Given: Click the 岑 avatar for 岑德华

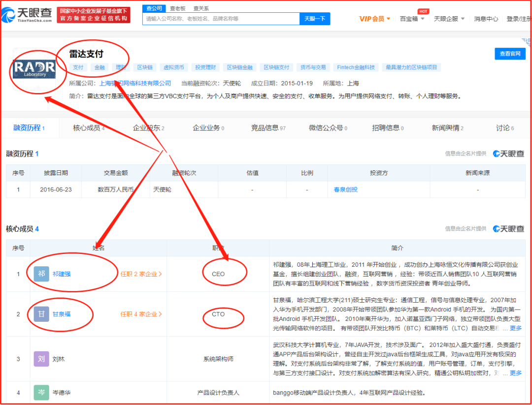Looking at the screenshot, I should coord(41,393).
